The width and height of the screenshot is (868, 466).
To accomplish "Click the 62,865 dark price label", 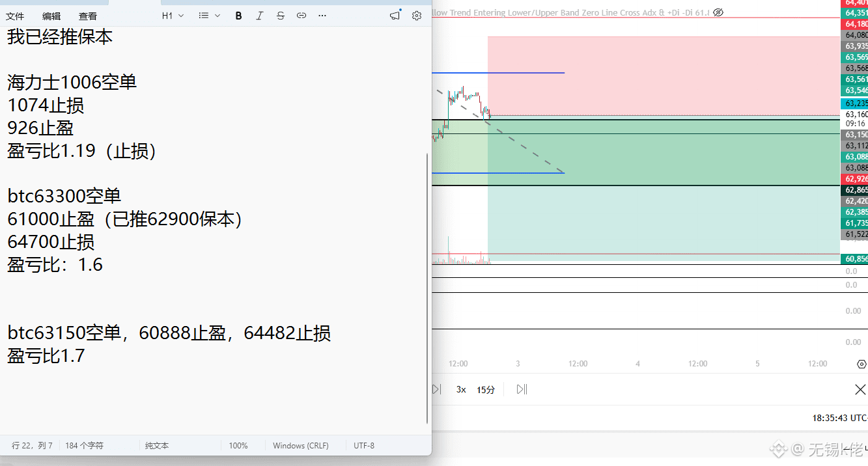I will (854, 190).
